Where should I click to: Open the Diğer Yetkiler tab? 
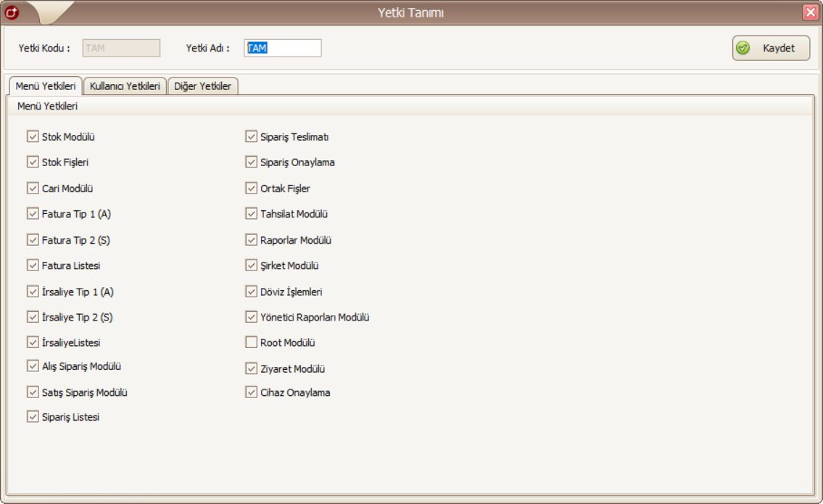click(x=203, y=86)
